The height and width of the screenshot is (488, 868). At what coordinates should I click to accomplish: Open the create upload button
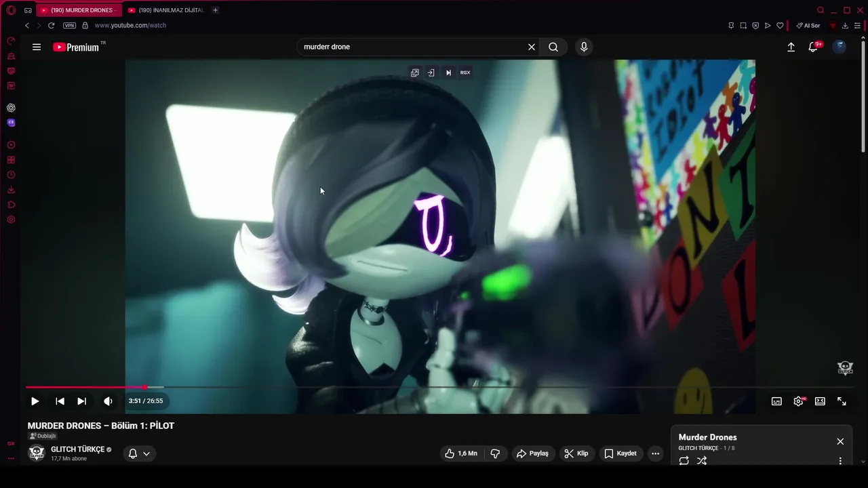pyautogui.click(x=791, y=47)
